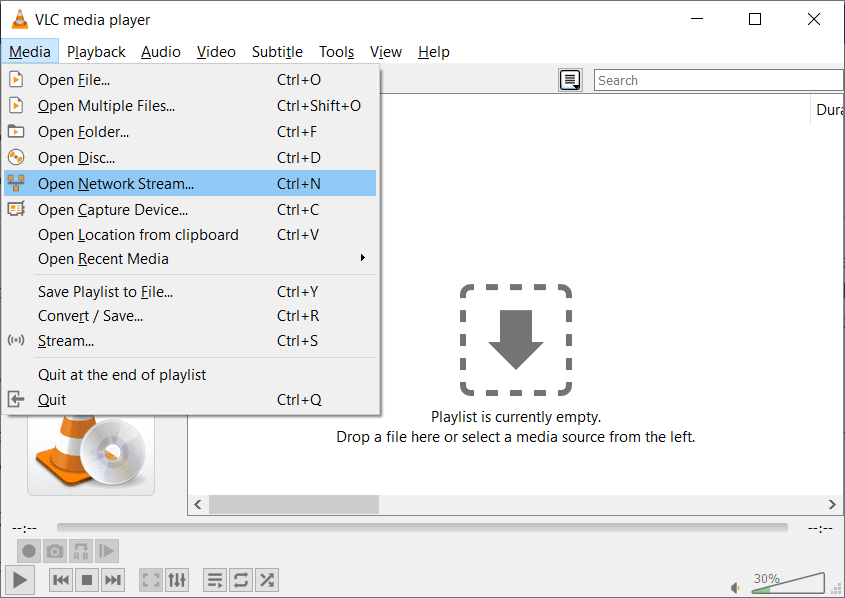Select Open Location from clipboard

point(190,235)
